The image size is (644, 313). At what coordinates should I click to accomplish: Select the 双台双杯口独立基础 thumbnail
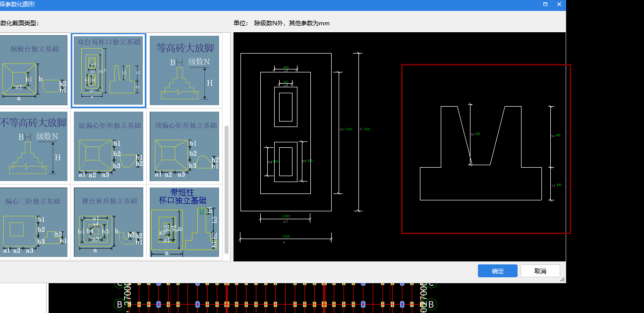click(x=109, y=70)
